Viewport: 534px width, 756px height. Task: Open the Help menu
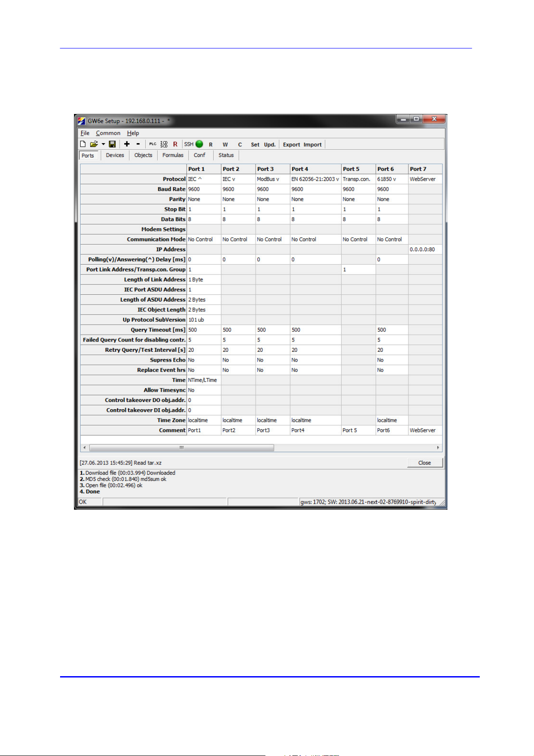pos(133,133)
